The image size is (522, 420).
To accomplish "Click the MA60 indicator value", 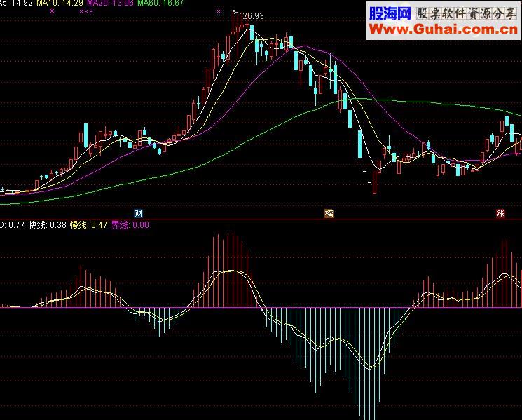I will pyautogui.click(x=160, y=3).
